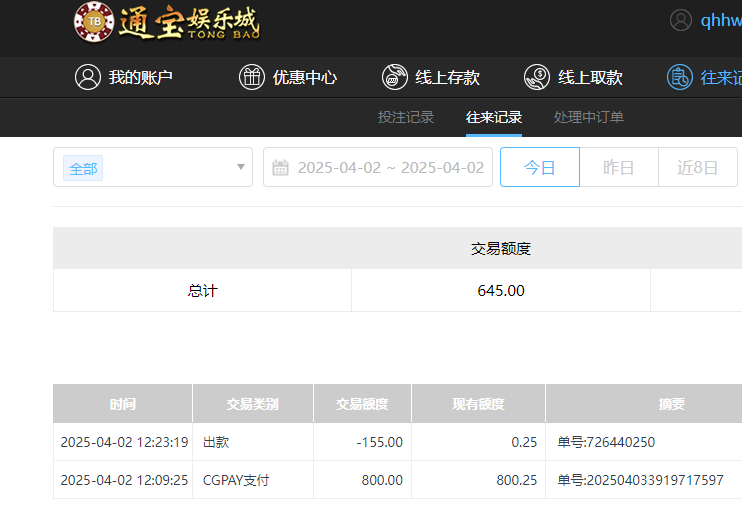
Task: Switch to the 投注记录 tab
Action: (406, 117)
